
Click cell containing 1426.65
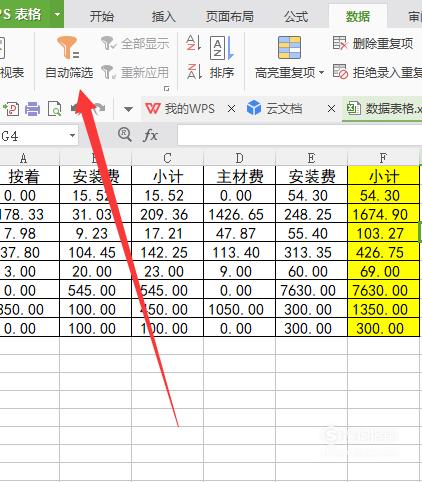(239, 214)
